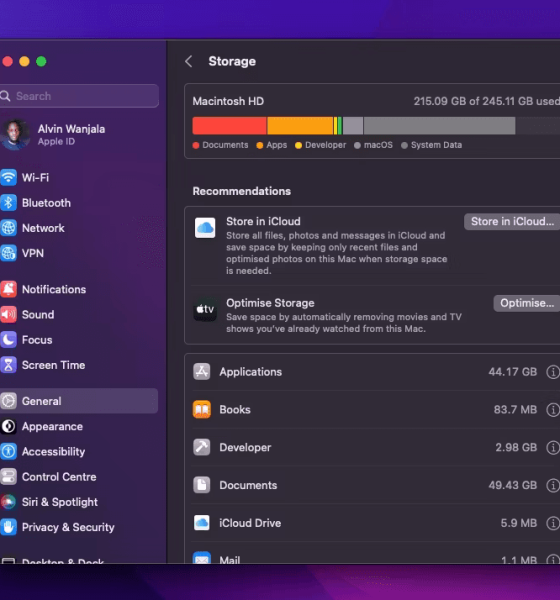
Task: Click the Books category icon
Action: point(202,409)
